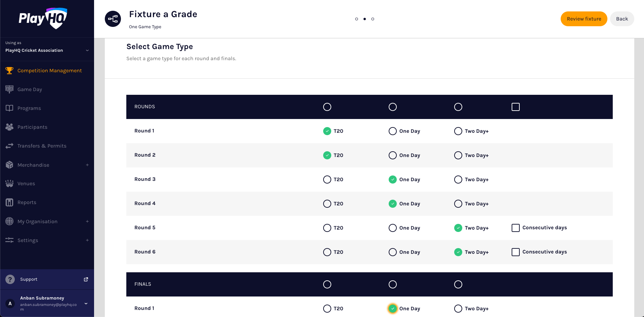Expand the Anban Subramoney account menu

point(86,304)
